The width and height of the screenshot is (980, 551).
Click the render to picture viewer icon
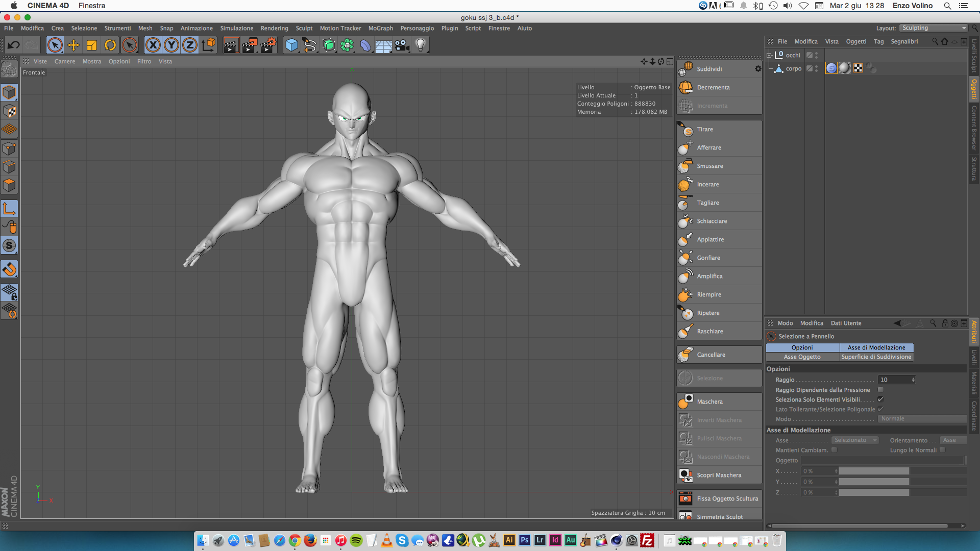coord(249,45)
